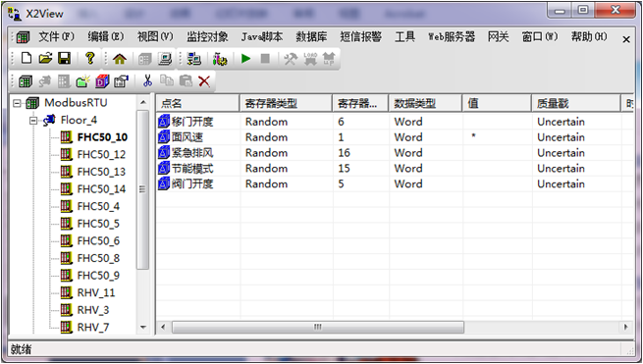
Task: Open the 监控对象 menu
Action: [x=207, y=37]
